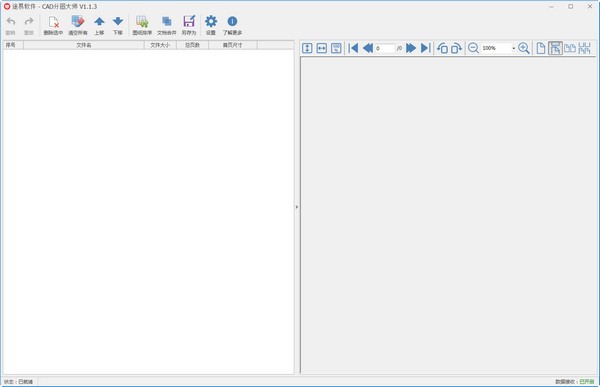Click the 上移 up arrow icon

click(99, 21)
